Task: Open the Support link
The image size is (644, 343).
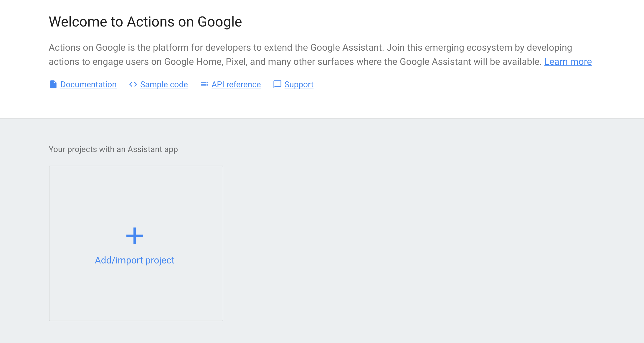Action: click(299, 85)
